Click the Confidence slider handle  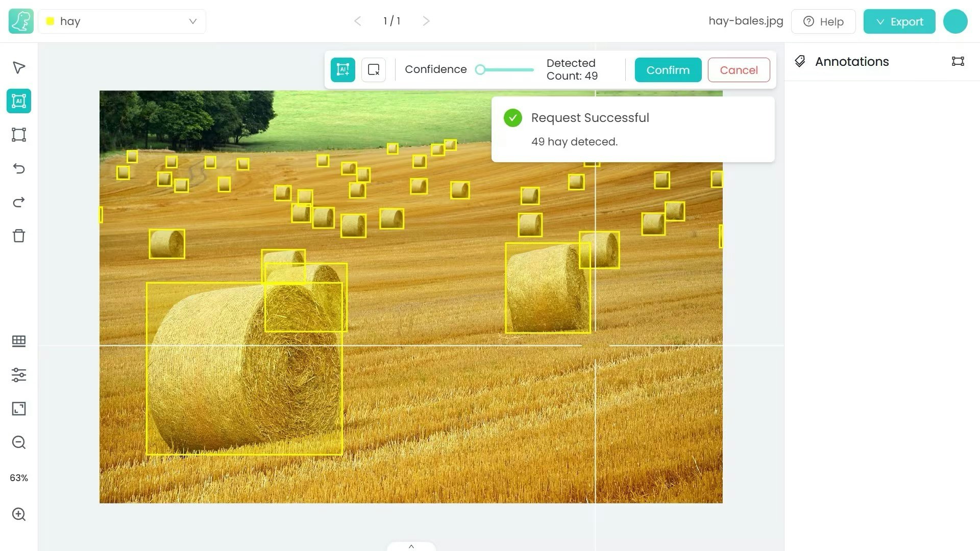pyautogui.click(x=480, y=70)
